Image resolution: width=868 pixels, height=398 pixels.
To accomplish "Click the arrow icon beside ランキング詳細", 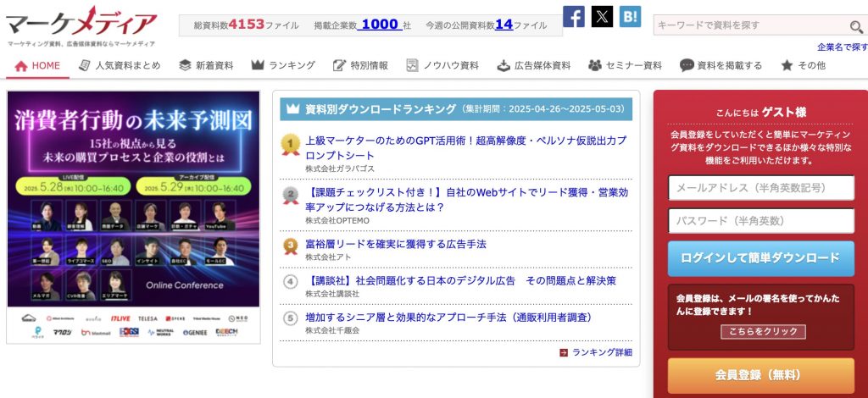I will click(564, 352).
